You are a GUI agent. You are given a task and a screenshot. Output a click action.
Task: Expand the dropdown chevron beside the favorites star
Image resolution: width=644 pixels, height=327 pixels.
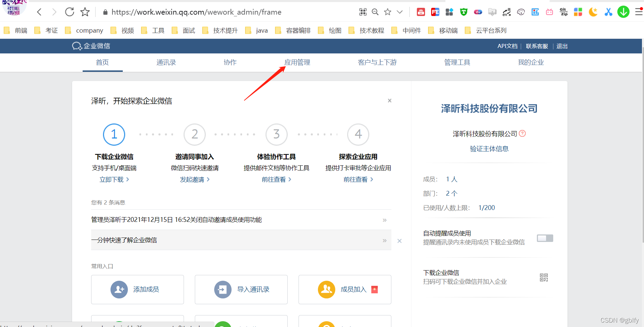(x=400, y=12)
